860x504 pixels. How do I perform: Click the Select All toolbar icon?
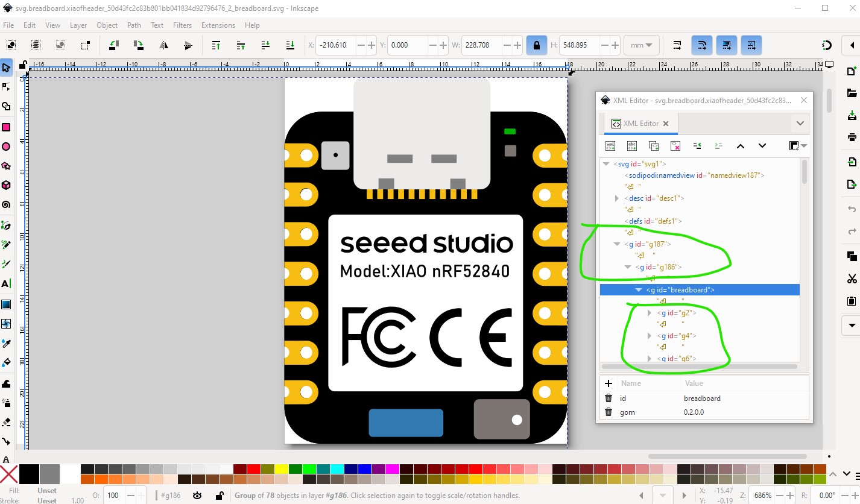(x=11, y=45)
